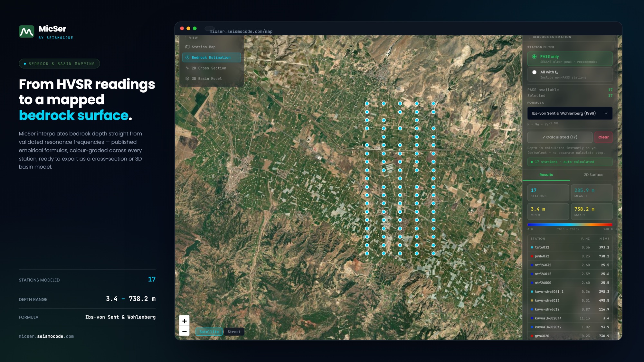The height and width of the screenshot is (362, 644).
Task: Select the grs6020 station row
Action: point(570,336)
